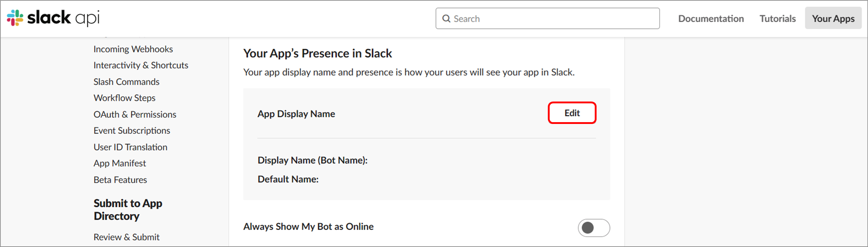Open Interactivity & Shortcuts settings
The image size is (868, 247).
141,65
